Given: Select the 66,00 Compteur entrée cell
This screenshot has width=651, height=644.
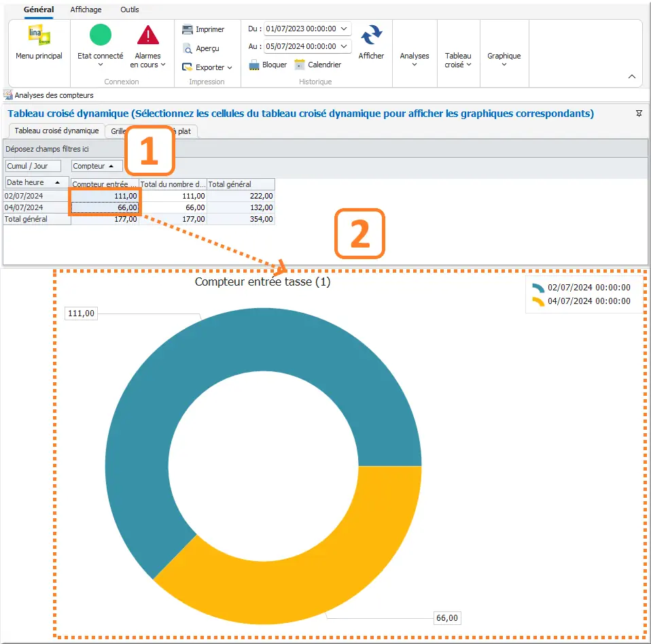Looking at the screenshot, I should point(105,207).
